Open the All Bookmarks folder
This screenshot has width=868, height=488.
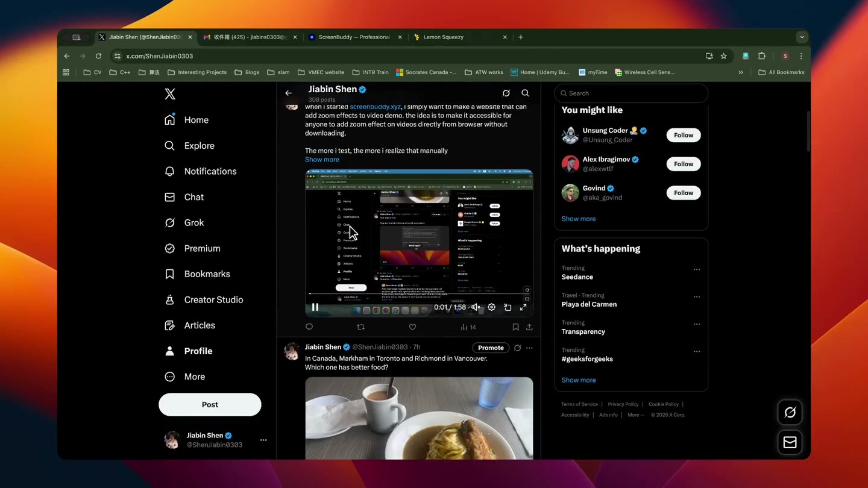(781, 72)
